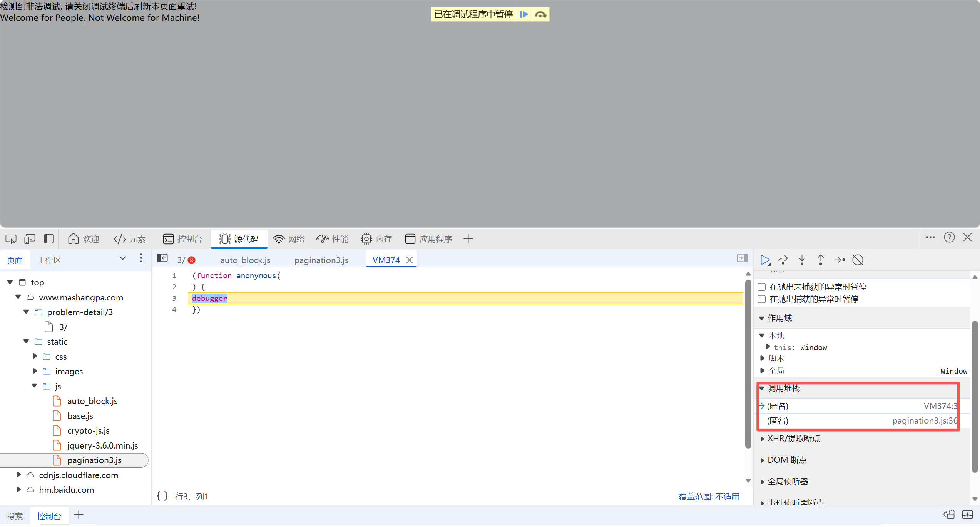The image size is (980, 527).
Task: Click the inspect element picker icon
Action: coord(11,239)
